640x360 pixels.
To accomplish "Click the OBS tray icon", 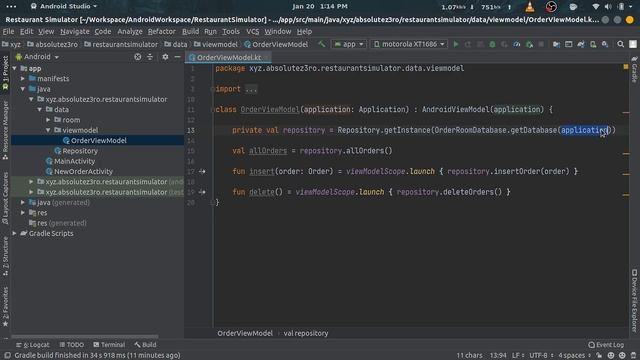I will [x=551, y=7].
